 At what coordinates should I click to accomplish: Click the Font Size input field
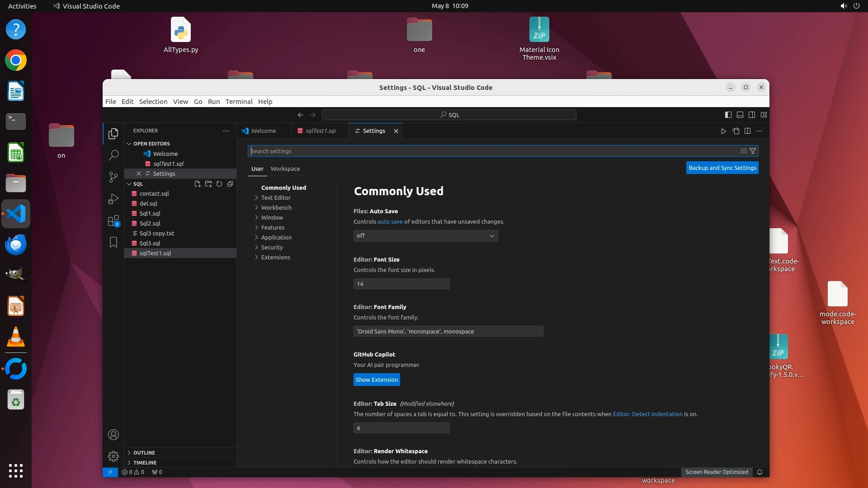401,284
